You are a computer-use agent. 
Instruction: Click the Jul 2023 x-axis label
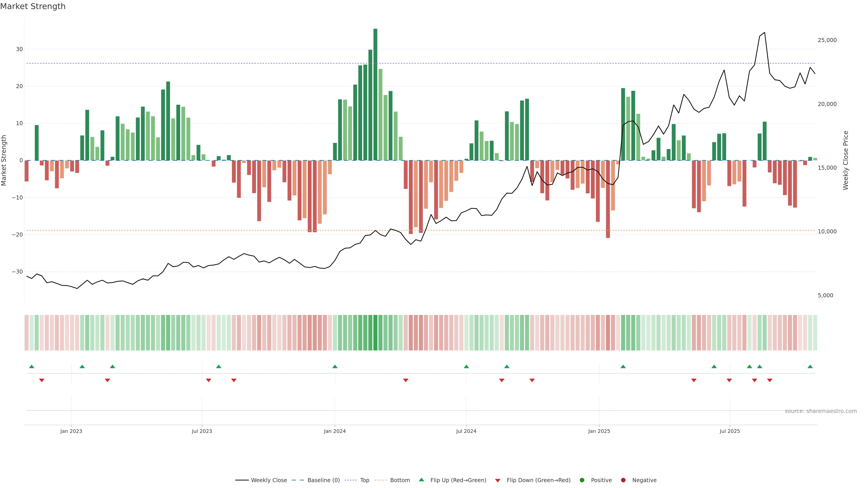pos(202,431)
